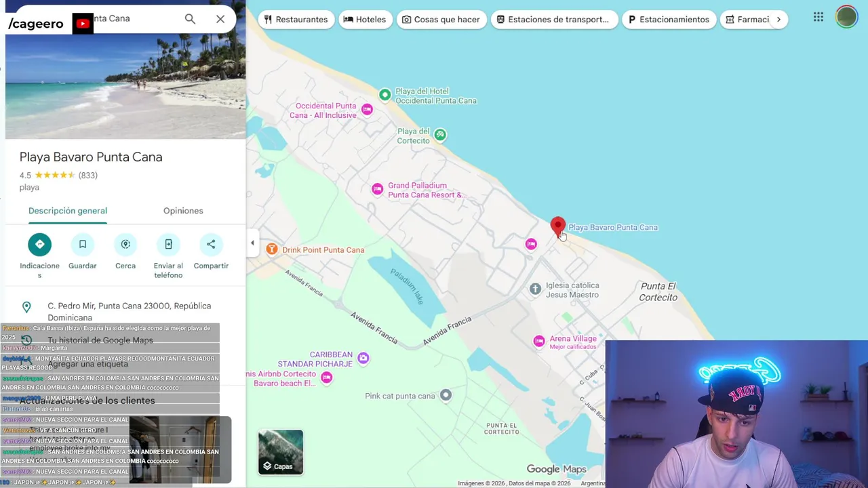Filter by Restaurantes chip
Viewport: 868px width, 488px height.
click(x=296, y=19)
